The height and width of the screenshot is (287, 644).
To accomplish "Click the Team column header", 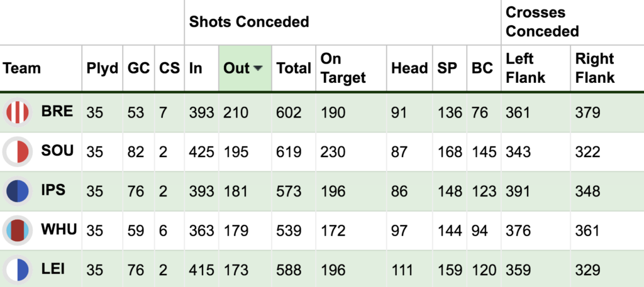I will 22,68.
